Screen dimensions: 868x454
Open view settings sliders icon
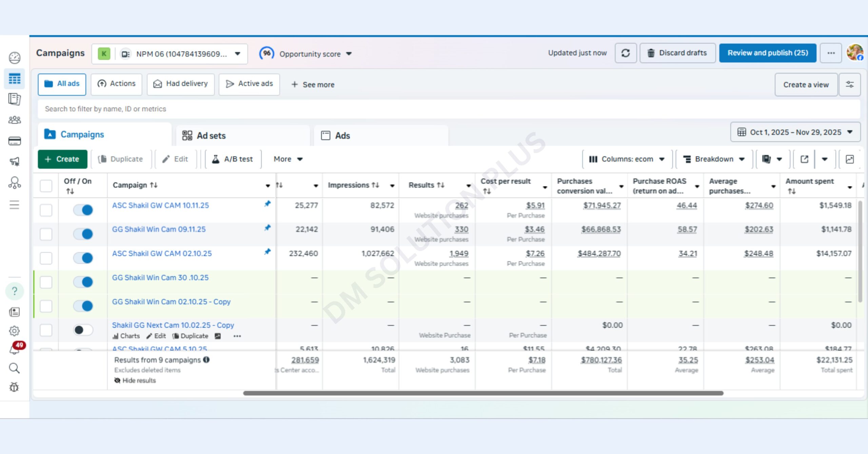coord(849,85)
